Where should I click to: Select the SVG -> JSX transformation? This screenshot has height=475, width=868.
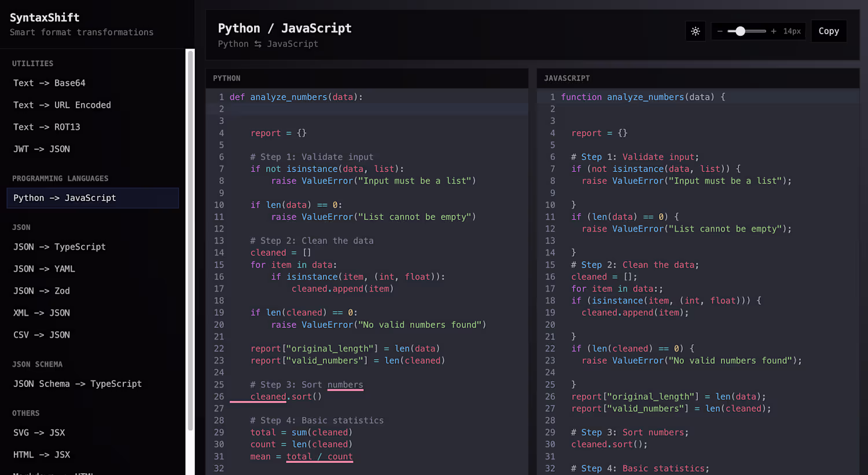[x=39, y=433]
